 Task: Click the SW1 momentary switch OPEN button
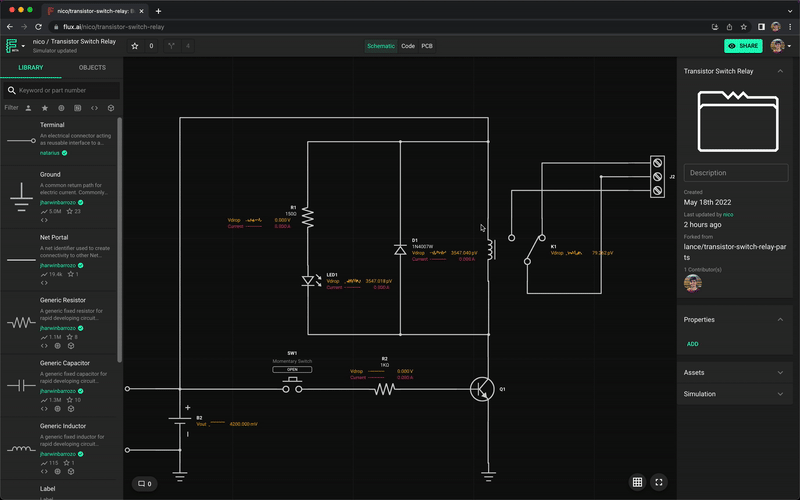[292, 369]
